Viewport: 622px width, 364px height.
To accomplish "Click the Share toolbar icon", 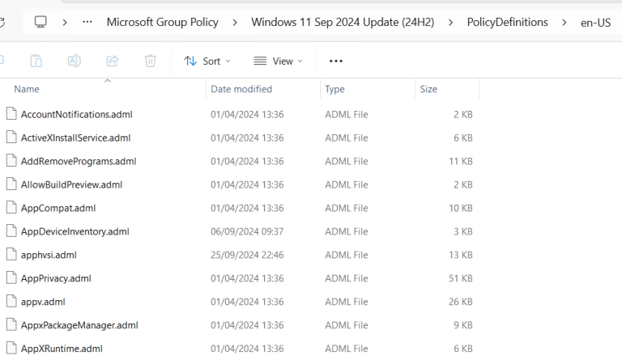I will pos(113,61).
